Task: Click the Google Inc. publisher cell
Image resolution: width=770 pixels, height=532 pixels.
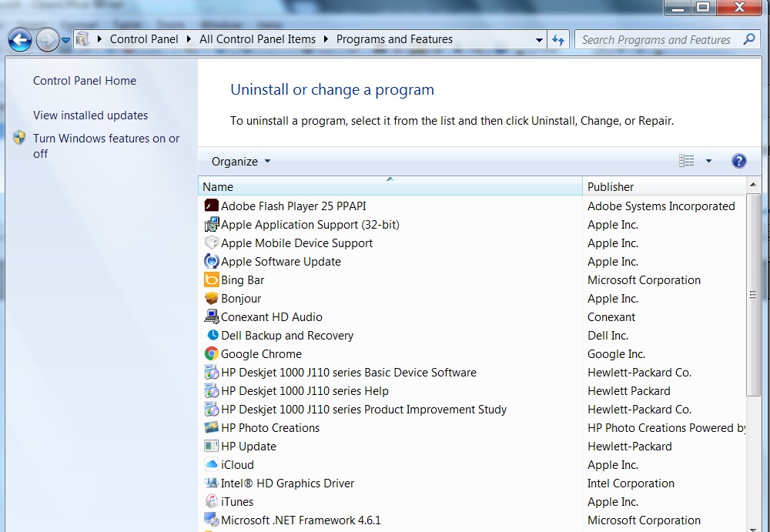Action: pyautogui.click(x=616, y=354)
